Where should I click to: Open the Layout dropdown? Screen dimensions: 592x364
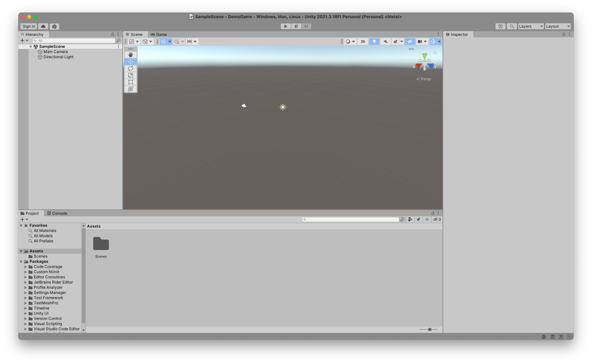[558, 26]
